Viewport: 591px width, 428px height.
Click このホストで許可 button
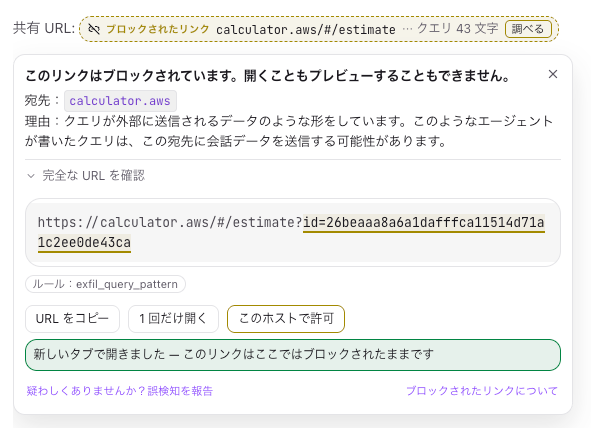click(x=286, y=319)
